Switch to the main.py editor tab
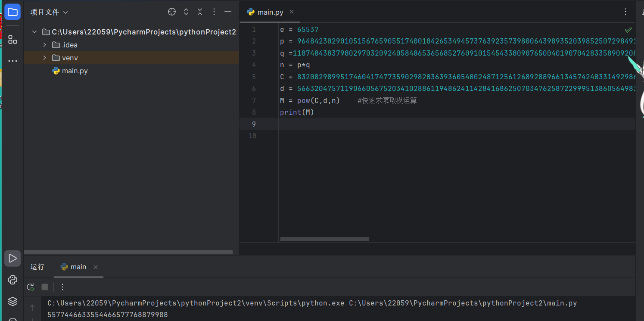644x321 pixels. [x=270, y=12]
